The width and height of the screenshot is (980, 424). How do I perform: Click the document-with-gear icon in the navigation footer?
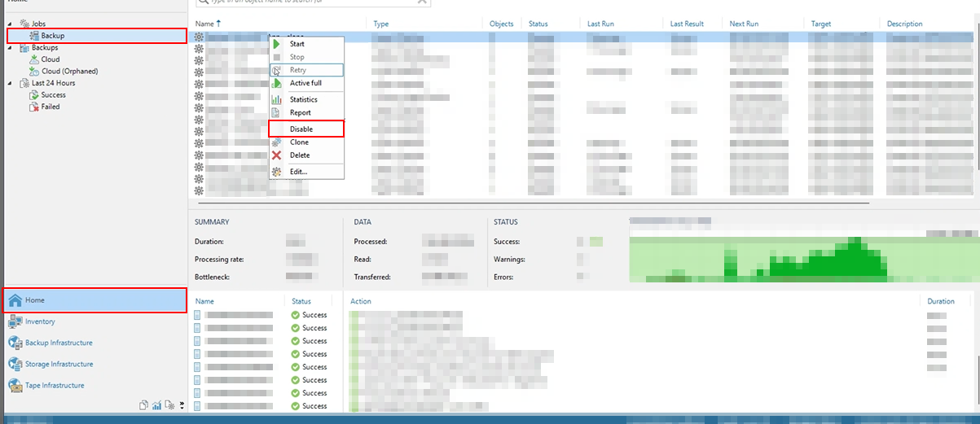169,404
